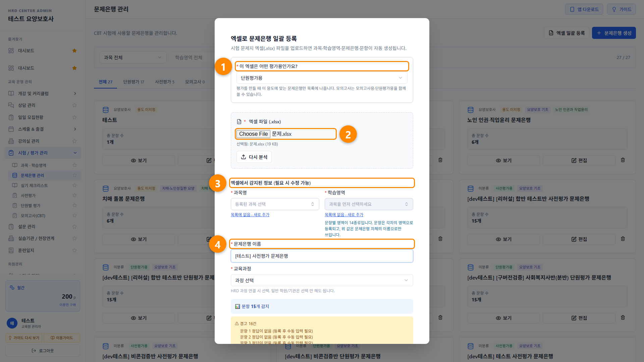Click 보기 on 치매 돌봄 문제은행 card

click(x=139, y=239)
